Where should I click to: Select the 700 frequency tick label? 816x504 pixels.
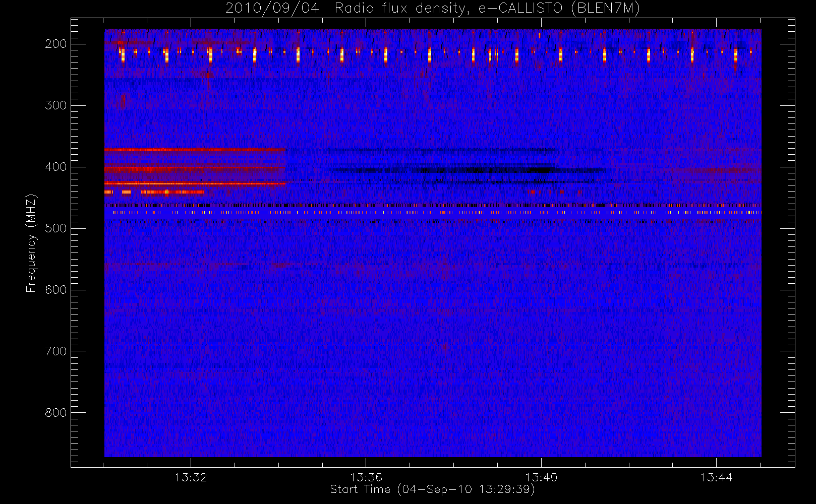pyautogui.click(x=56, y=351)
